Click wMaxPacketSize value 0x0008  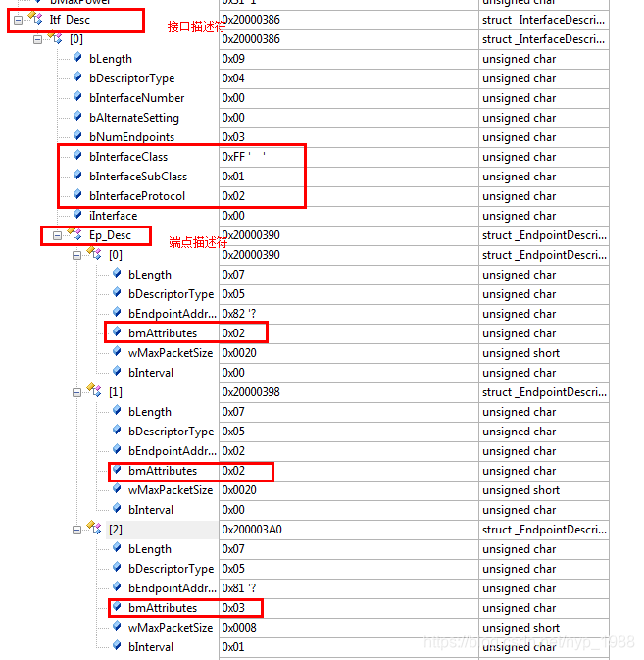pyautogui.click(x=239, y=628)
